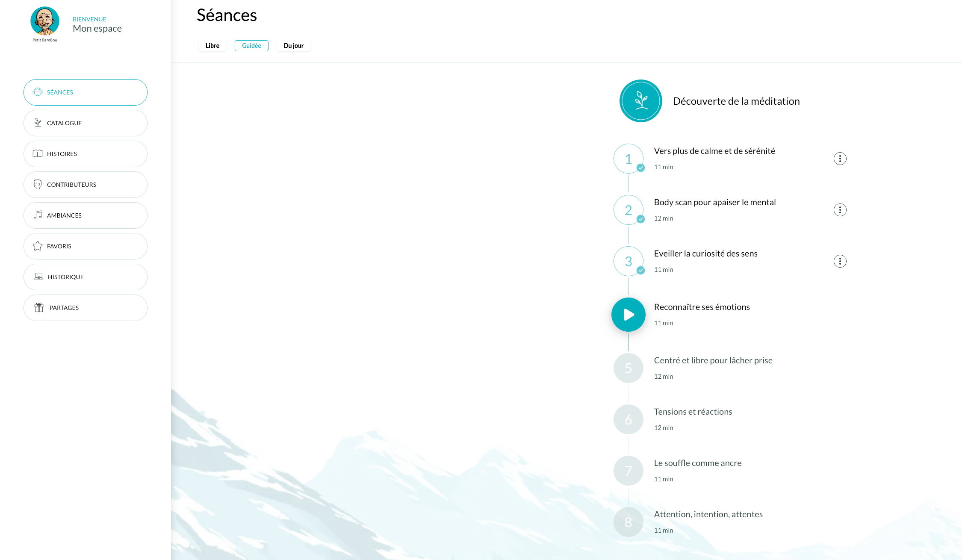View Historique in the sidebar

point(86,277)
